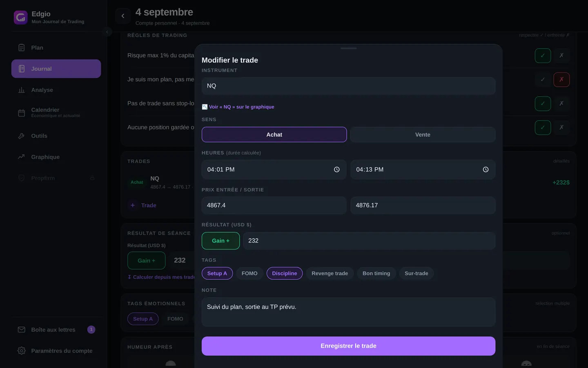
Task: Toggle the Bon timing tag
Action: click(376, 274)
